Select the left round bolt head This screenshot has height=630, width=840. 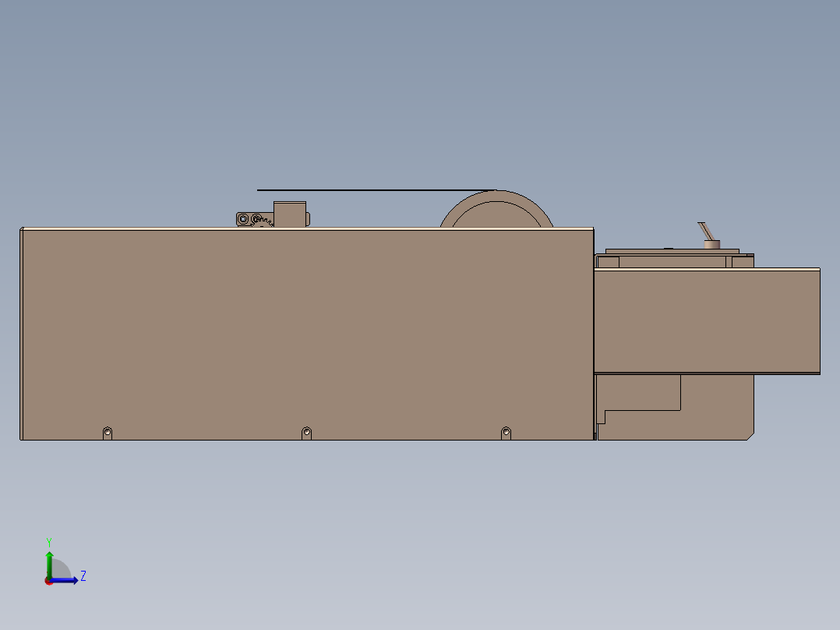pyautogui.click(x=243, y=219)
